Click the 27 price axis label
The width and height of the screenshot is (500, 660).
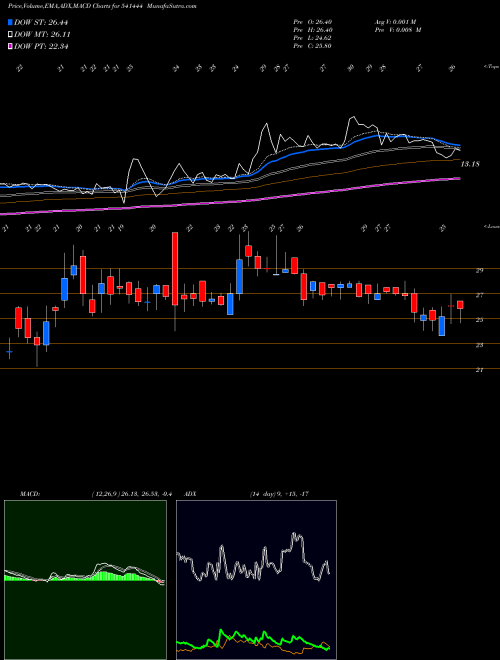(x=479, y=295)
